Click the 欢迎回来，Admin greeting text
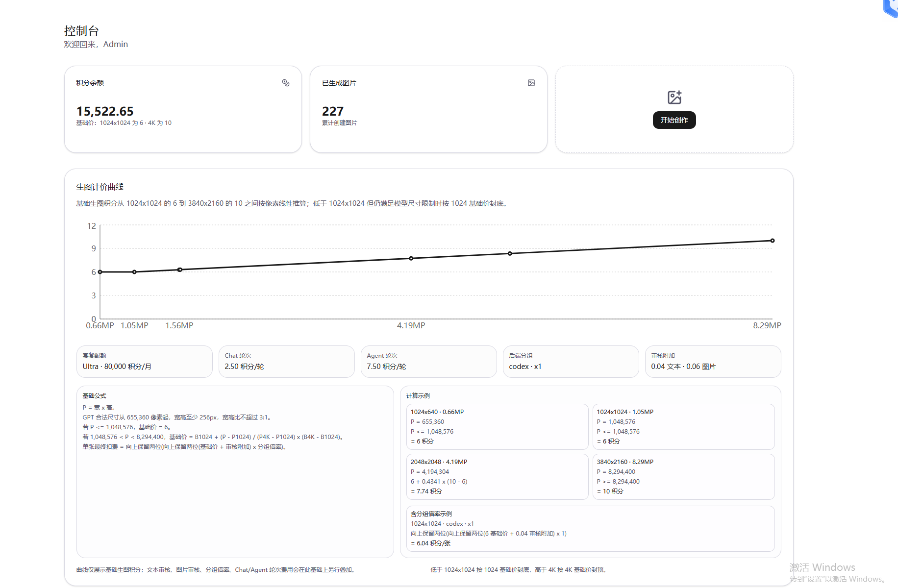The height and width of the screenshot is (588, 898). pos(96,44)
